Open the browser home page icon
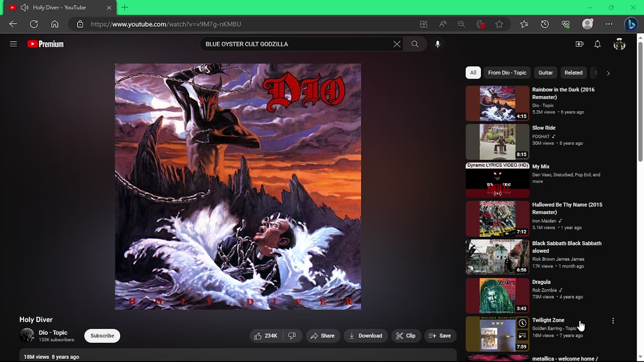 pyautogui.click(x=55, y=24)
